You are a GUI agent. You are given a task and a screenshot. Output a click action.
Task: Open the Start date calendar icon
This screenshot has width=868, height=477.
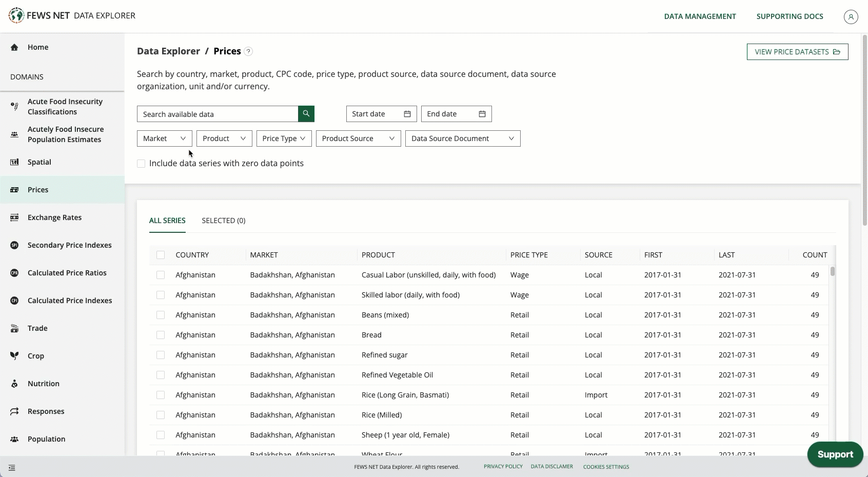pos(407,114)
